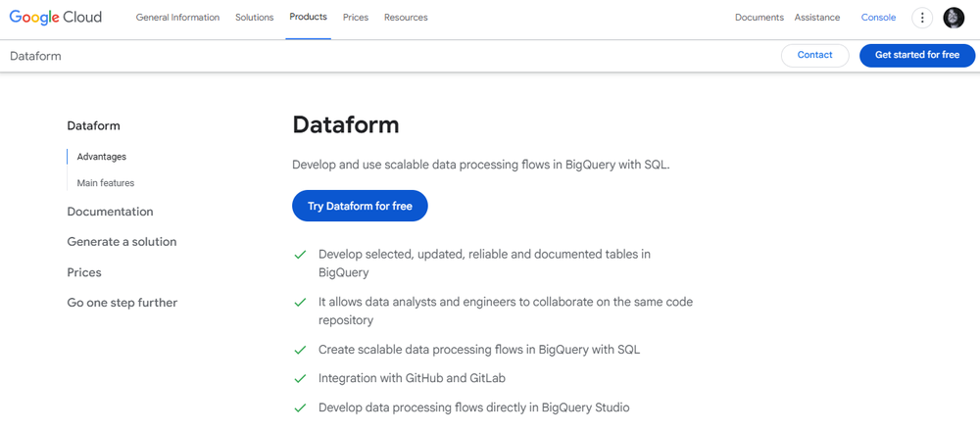
Task: Click check mark beside 'Develop selected, updated' item
Action: [x=300, y=255]
